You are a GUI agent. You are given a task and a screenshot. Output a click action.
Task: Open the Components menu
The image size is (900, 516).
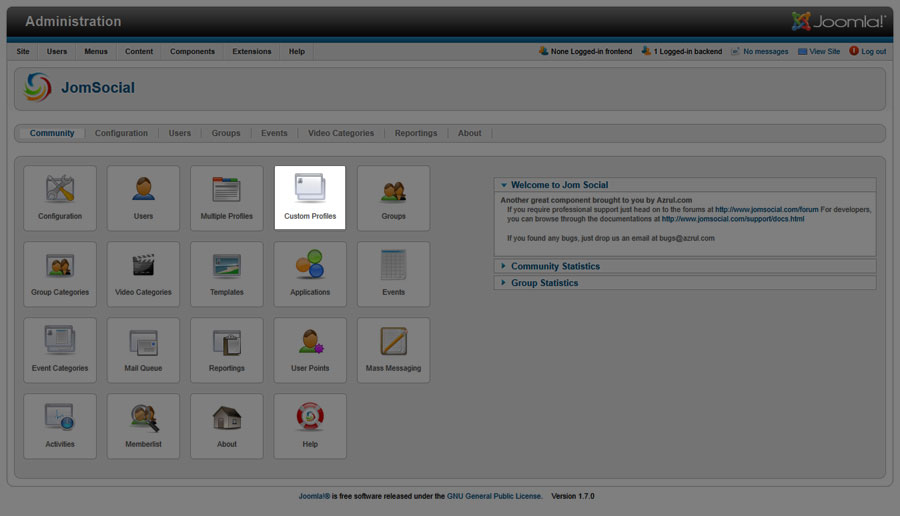click(x=192, y=51)
